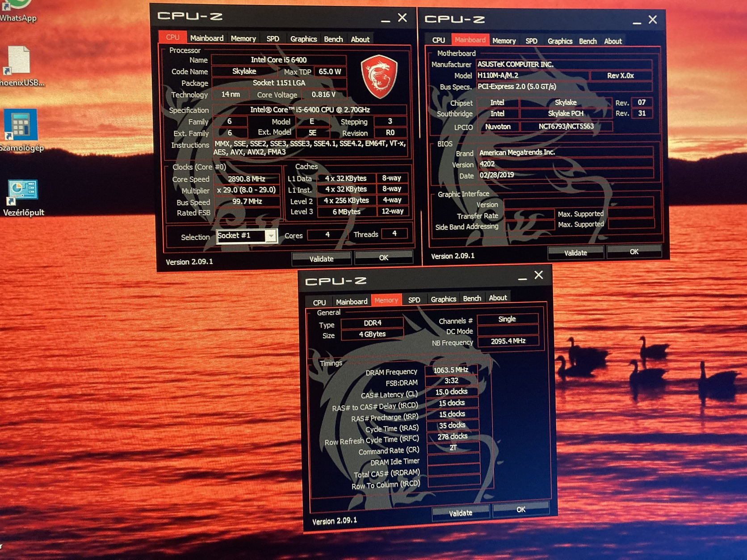Expand the Socket #1 selection dropdown
The image size is (747, 560).
tap(271, 236)
